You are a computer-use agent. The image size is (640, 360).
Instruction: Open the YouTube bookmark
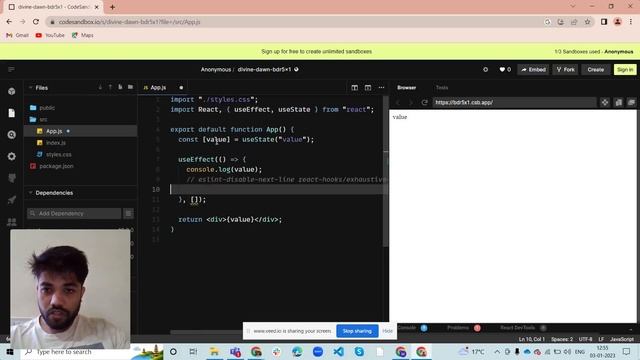[50, 36]
